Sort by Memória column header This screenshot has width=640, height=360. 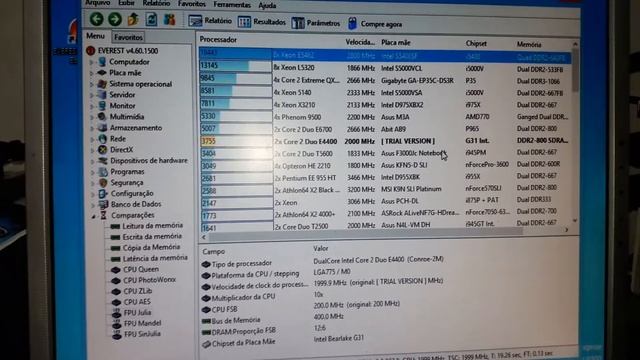(529, 44)
